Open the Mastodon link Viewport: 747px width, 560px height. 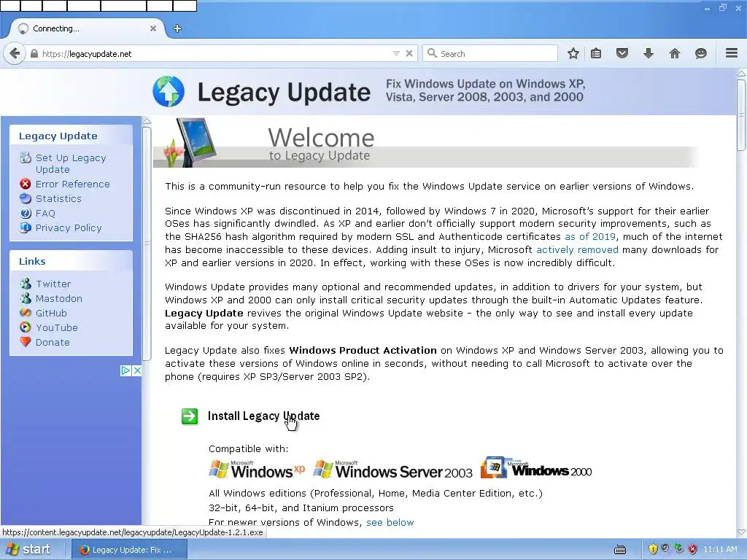(x=58, y=298)
